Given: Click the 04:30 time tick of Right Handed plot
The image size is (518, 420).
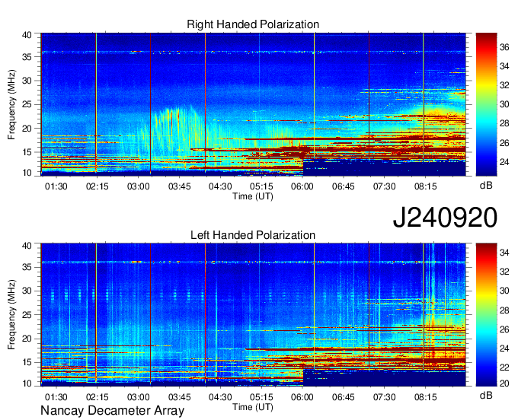Looking at the screenshot, I should [220, 186].
